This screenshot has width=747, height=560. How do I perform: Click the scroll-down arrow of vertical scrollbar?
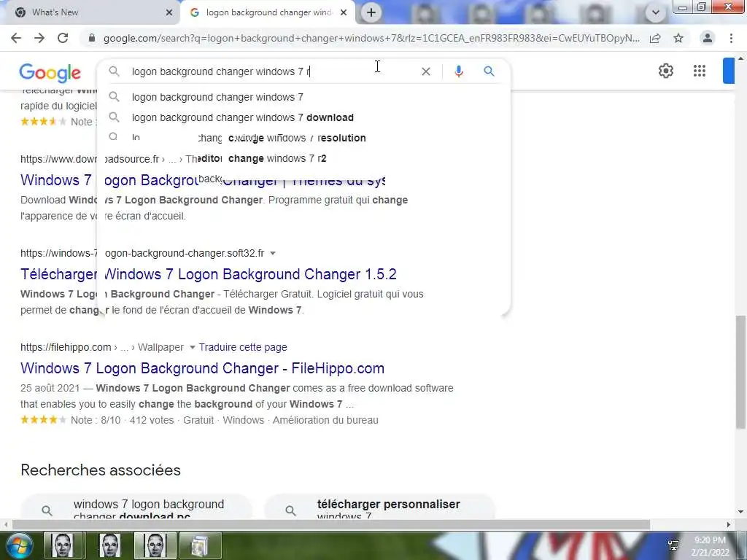(x=741, y=513)
